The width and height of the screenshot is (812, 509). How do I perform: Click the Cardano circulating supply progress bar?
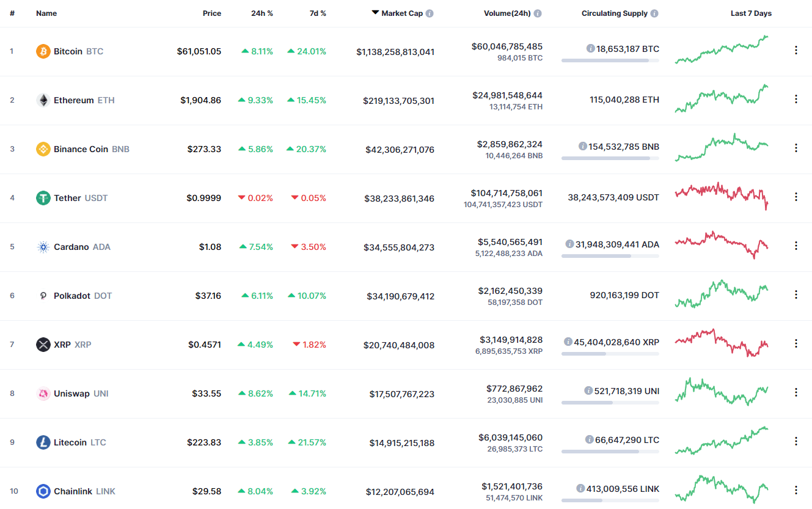(610, 256)
